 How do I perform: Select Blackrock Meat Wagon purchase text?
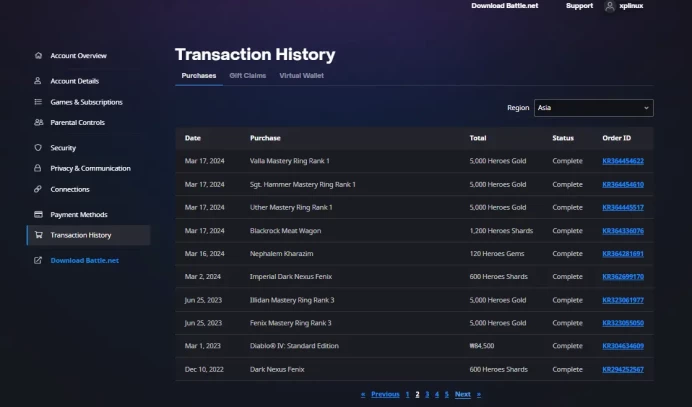[285, 231]
